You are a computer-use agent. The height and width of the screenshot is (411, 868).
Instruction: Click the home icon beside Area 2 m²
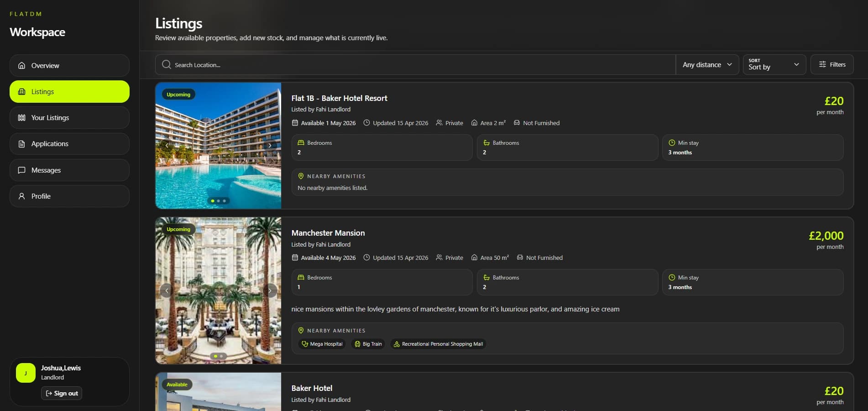click(474, 123)
